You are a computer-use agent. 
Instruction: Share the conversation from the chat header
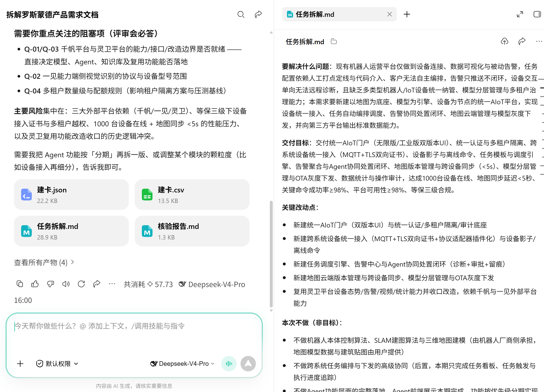[258, 14]
